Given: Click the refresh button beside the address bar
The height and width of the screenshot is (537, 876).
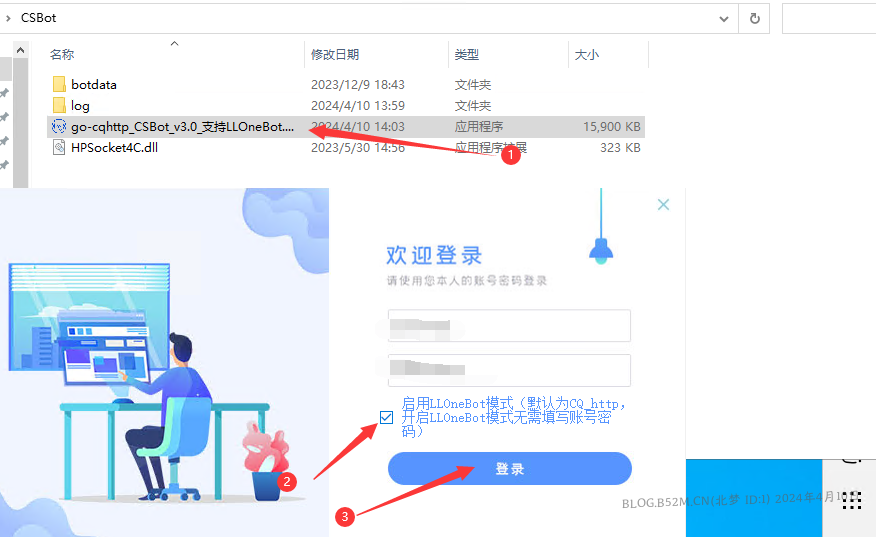Looking at the screenshot, I should [x=754, y=18].
